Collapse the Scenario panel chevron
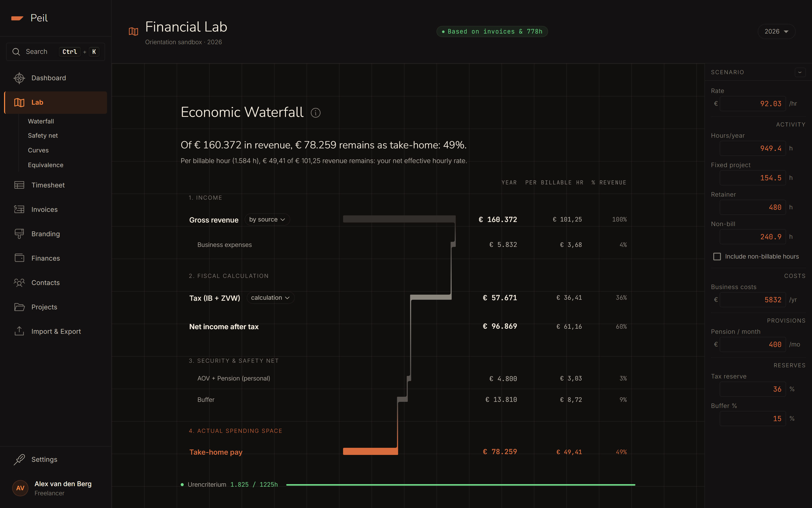Viewport: 812px width, 508px height. [800, 72]
